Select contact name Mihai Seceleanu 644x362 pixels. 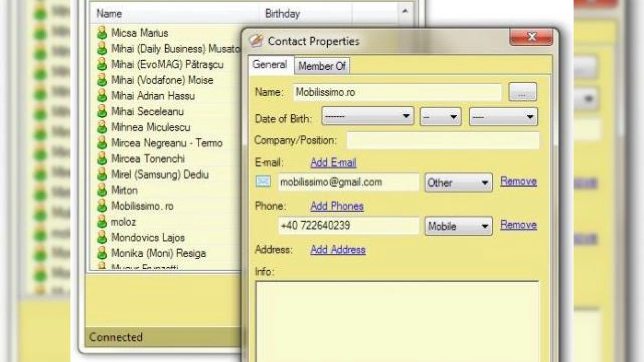coord(147,111)
